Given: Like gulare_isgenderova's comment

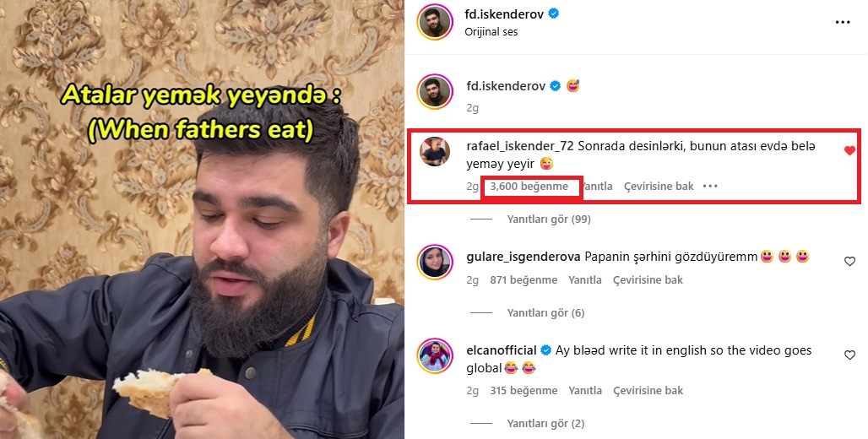Looking at the screenshot, I should tap(849, 262).
